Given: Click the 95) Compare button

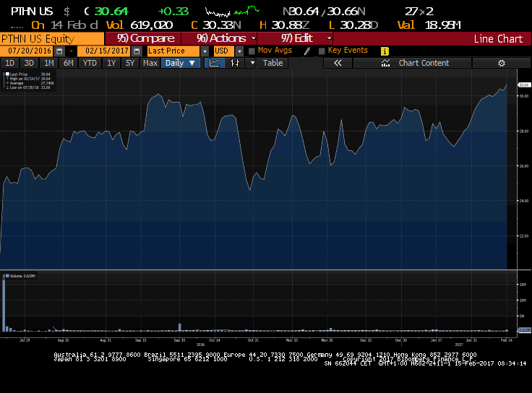Looking at the screenshot, I should point(145,38).
